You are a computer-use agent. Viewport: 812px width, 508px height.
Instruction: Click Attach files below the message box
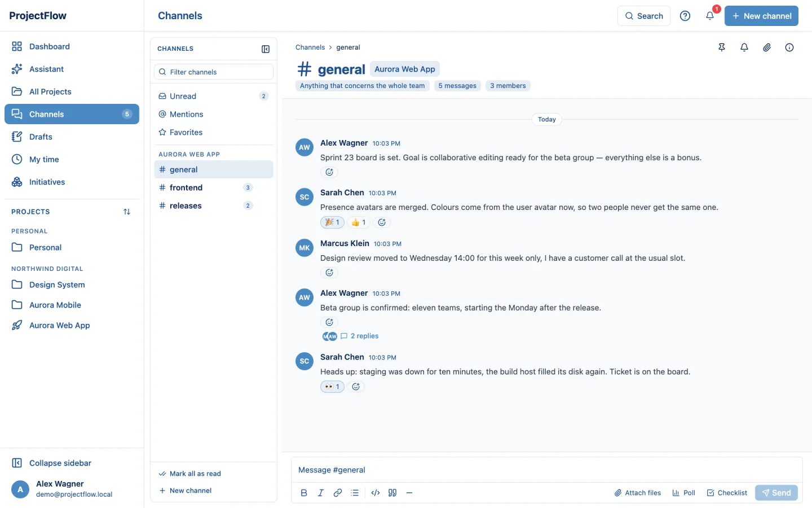tap(638, 493)
